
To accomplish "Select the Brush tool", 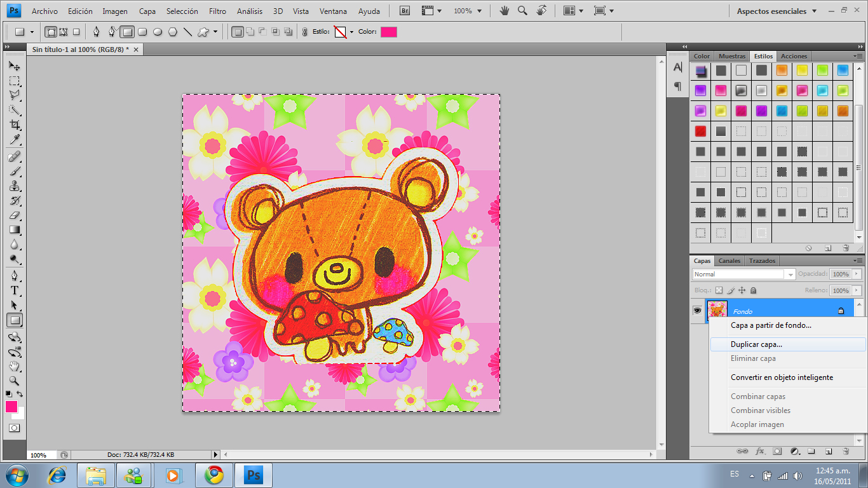I will click(x=14, y=171).
